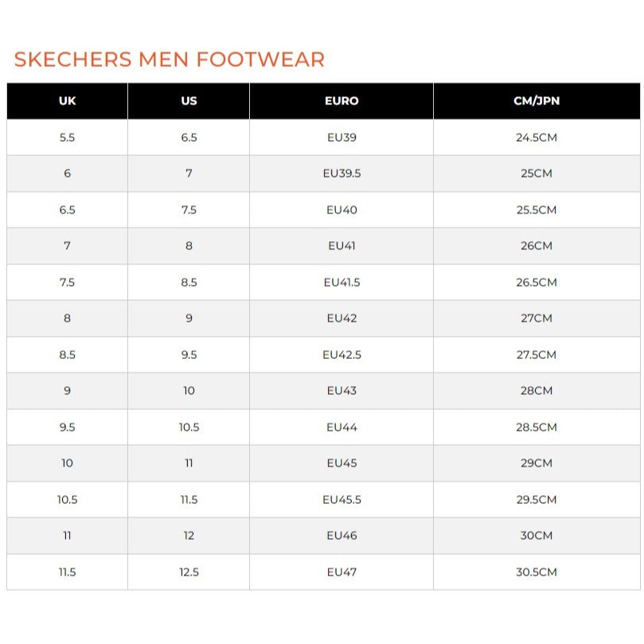Select the 30CM measurement cell
644x644 pixels.
pyautogui.click(x=537, y=536)
